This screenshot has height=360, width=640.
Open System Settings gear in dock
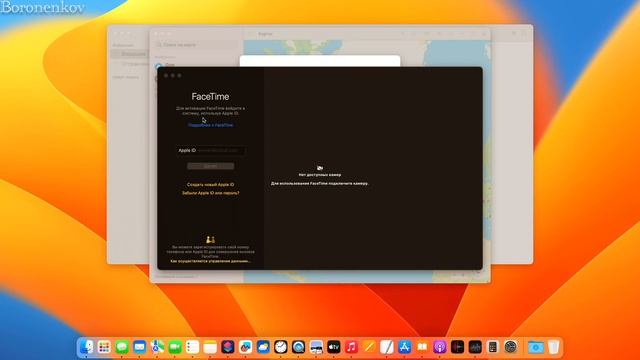tap(511, 347)
